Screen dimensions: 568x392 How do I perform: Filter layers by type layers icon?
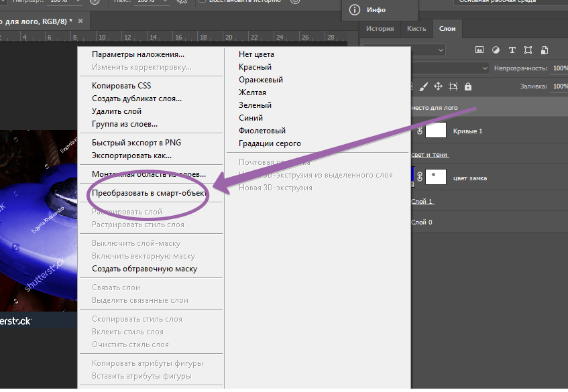[x=512, y=50]
